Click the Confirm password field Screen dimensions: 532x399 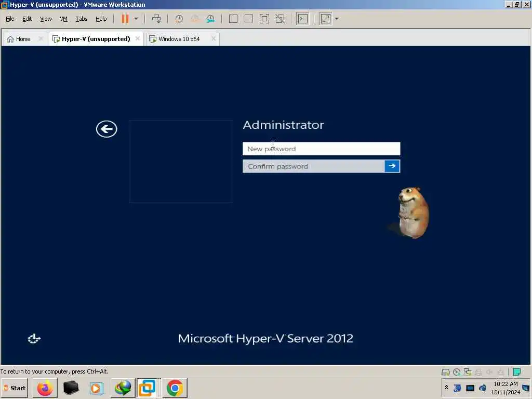[x=313, y=166]
